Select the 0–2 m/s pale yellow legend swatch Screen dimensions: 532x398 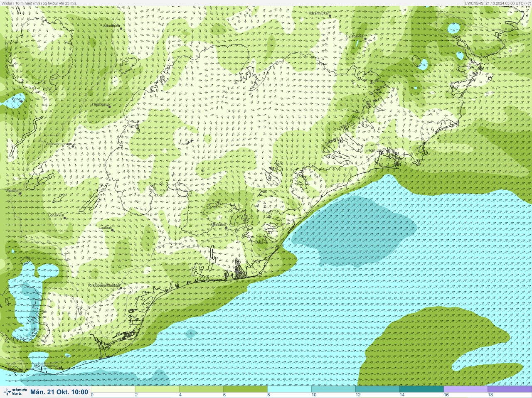pyautogui.click(x=113, y=389)
